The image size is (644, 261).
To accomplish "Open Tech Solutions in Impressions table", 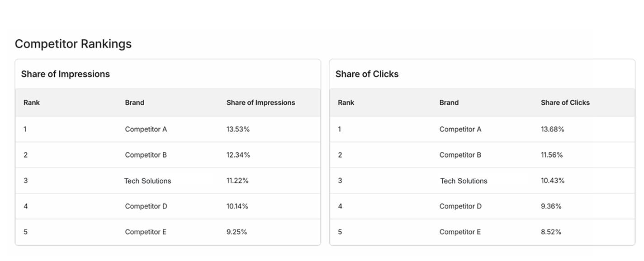I will pos(148,181).
